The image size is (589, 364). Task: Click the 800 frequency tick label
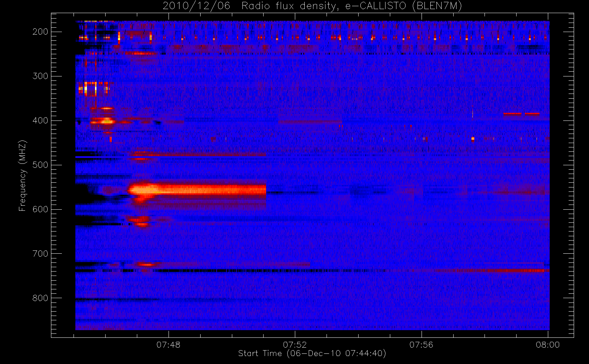[x=40, y=298]
